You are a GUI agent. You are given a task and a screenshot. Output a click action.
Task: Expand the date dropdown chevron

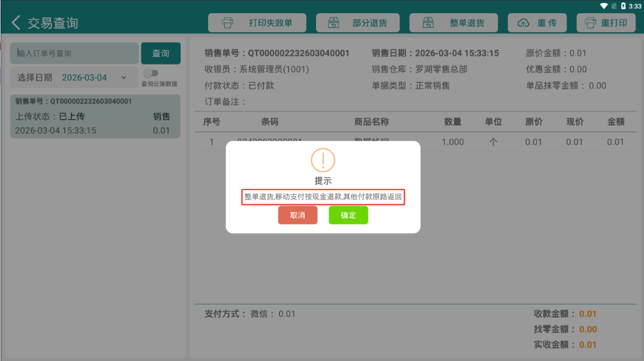pyautogui.click(x=123, y=77)
